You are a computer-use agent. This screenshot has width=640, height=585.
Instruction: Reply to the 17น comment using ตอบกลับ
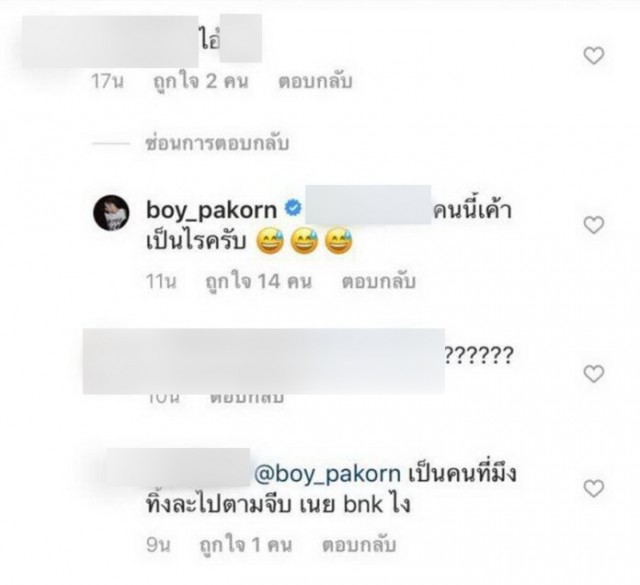click(x=315, y=81)
